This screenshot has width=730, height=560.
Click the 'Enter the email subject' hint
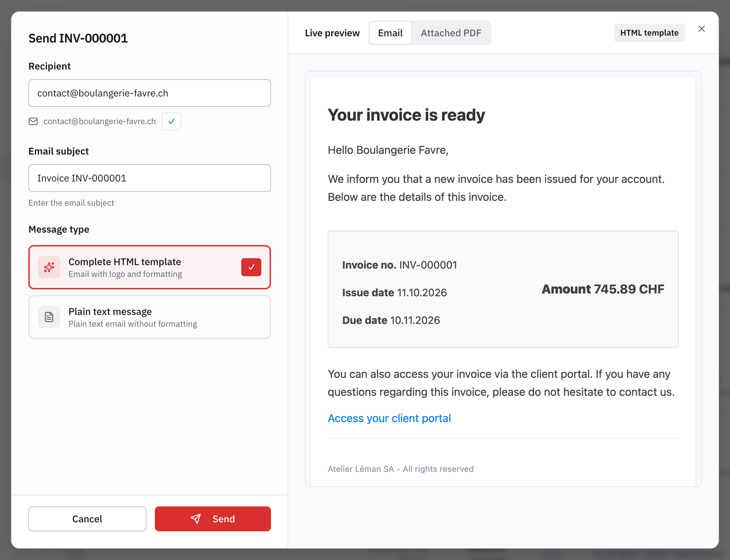tap(71, 203)
